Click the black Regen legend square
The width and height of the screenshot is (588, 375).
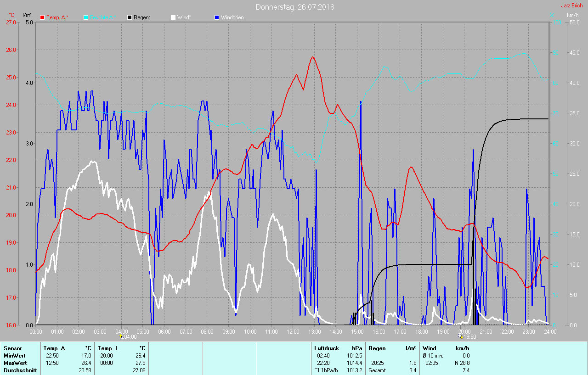(130, 17)
